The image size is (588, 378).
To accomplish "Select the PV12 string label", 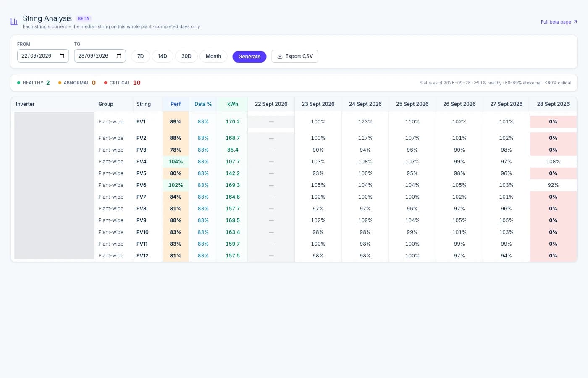I will pos(142,256).
